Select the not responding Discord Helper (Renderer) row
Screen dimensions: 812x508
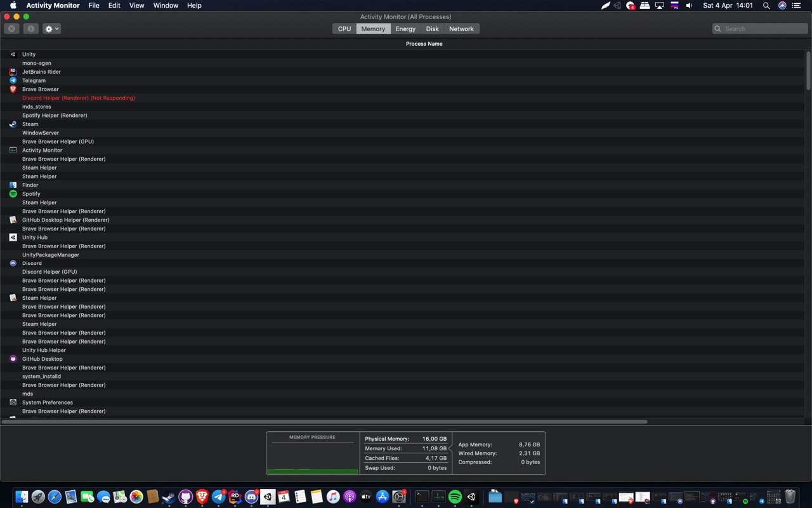[x=403, y=98]
